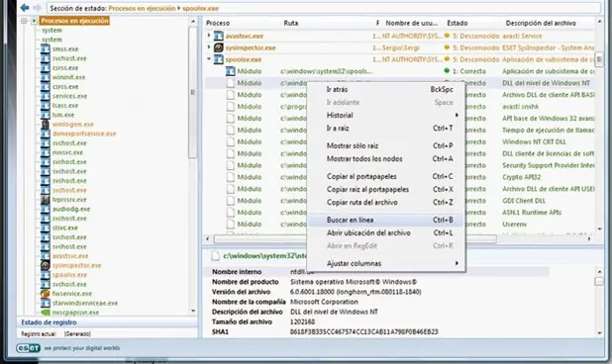
Task: Open the Historial submenu
Action: (x=386, y=116)
